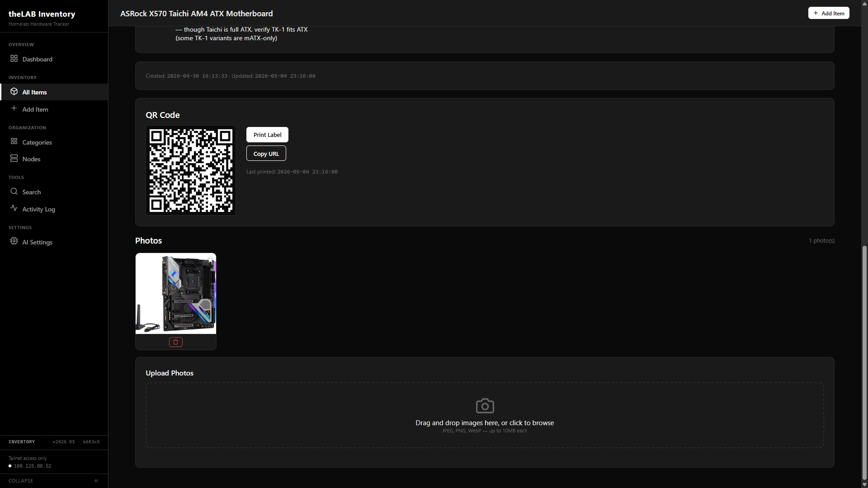Click the All Items box icon
The image size is (868, 488).
pyautogui.click(x=14, y=92)
